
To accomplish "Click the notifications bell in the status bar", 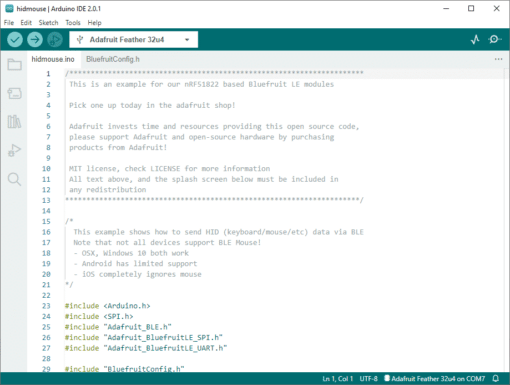I will point(496,378).
